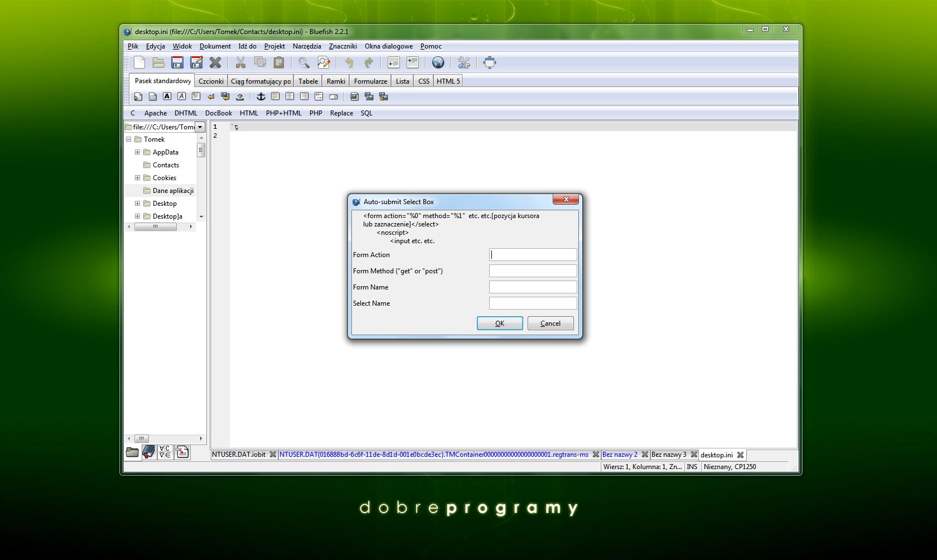Image resolution: width=937 pixels, height=560 pixels.
Task: Click the insert image icon
Action: click(x=354, y=96)
